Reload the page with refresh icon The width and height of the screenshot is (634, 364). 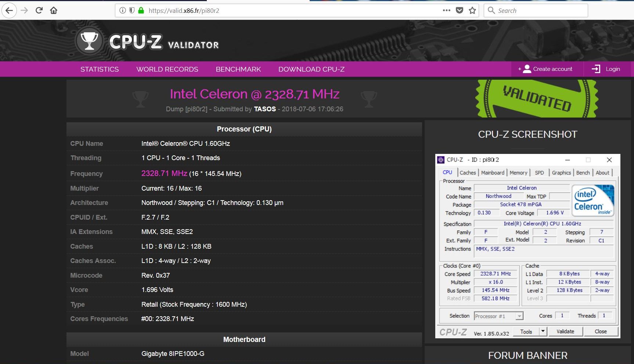pos(39,10)
